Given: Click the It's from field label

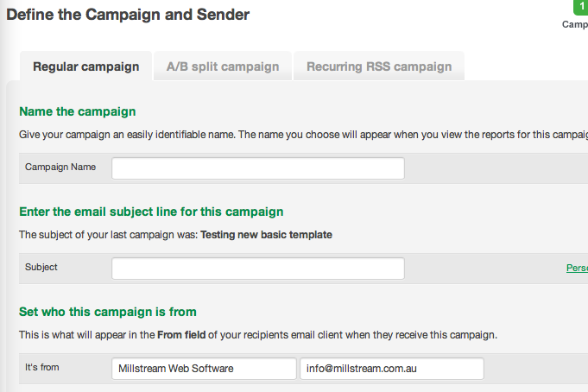Looking at the screenshot, I should click(42, 367).
